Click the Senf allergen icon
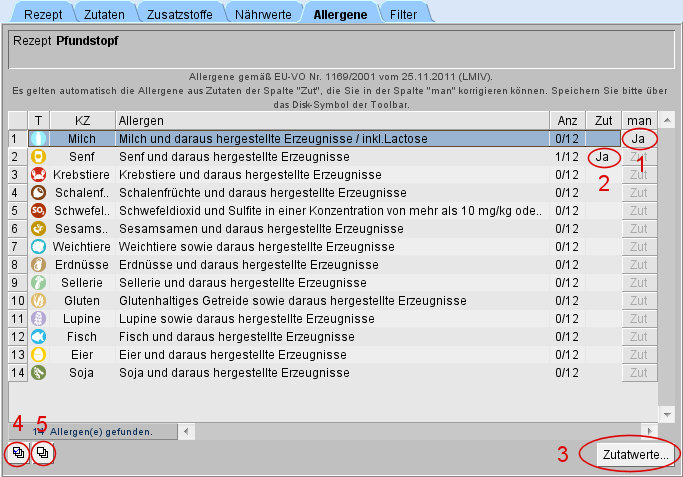Viewport: 683px width, 477px height. click(x=38, y=156)
